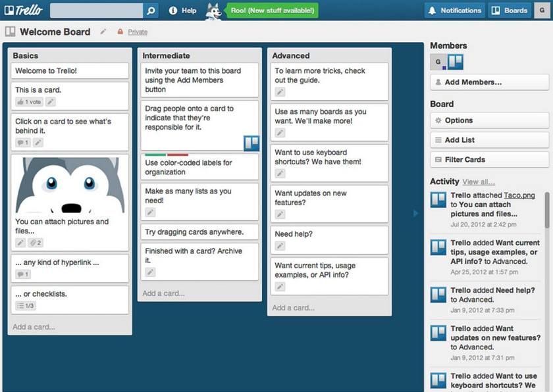
Task: Click Add List in the sidebar
Action: [x=490, y=140]
